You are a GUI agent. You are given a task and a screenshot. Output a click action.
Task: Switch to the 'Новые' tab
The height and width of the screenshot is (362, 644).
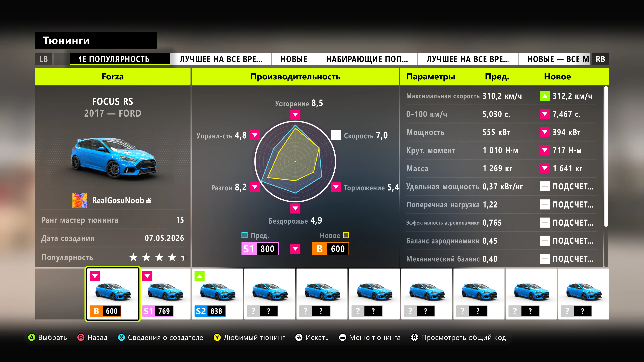294,59
